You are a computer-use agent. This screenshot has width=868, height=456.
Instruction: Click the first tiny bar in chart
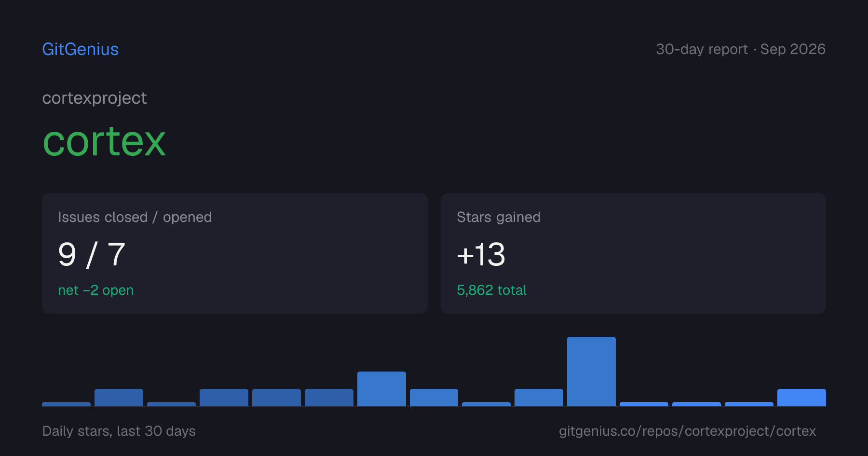pos(66,404)
